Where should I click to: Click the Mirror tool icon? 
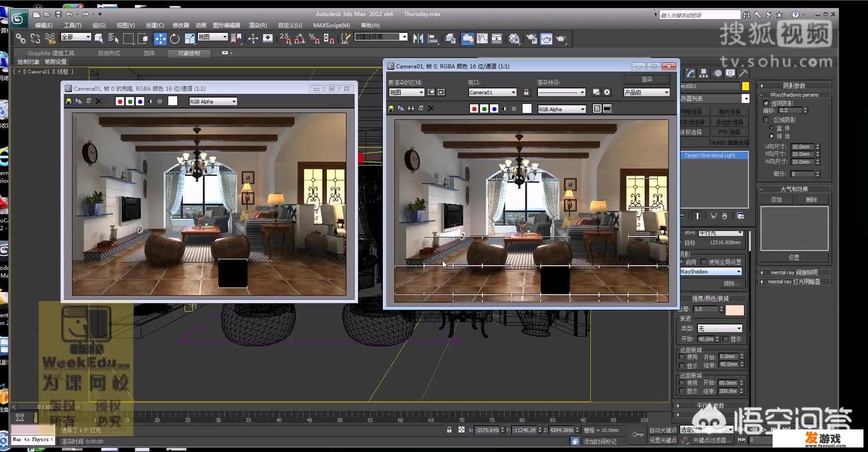click(x=418, y=39)
